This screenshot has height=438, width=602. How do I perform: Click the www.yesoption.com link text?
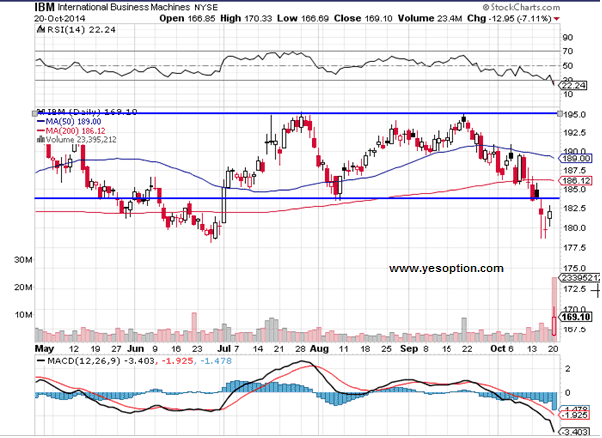pos(445,268)
